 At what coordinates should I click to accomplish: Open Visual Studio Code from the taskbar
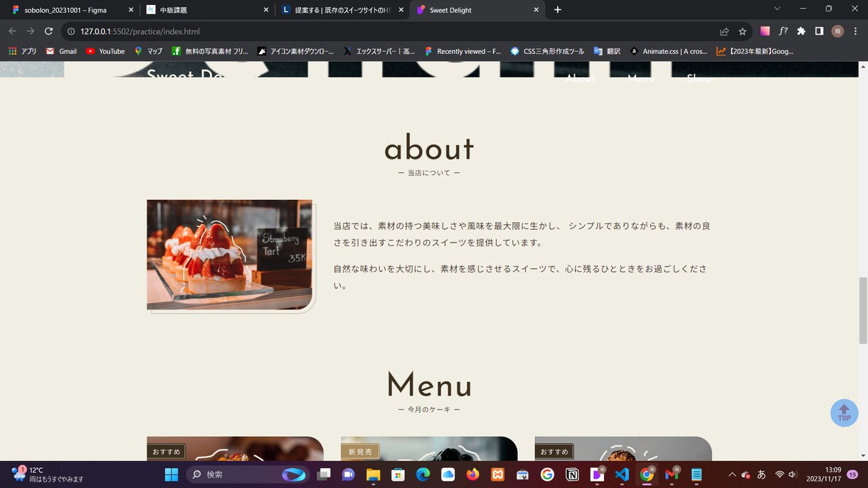pos(622,474)
